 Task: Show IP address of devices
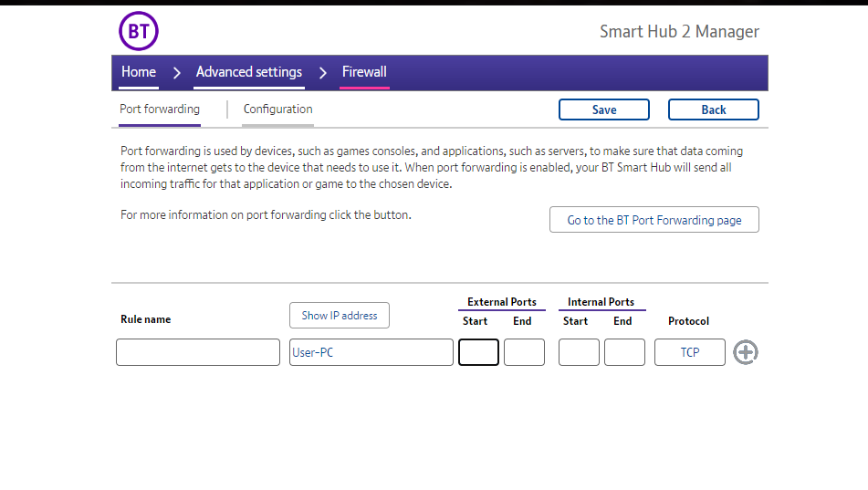click(x=340, y=316)
